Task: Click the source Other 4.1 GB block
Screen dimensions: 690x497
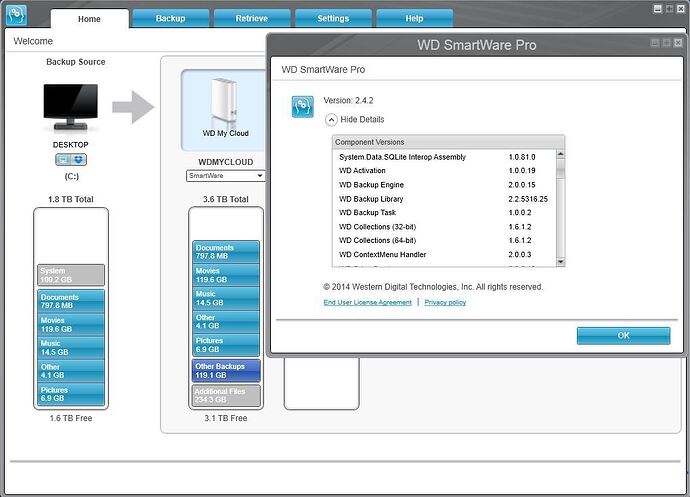Action: 71,371
